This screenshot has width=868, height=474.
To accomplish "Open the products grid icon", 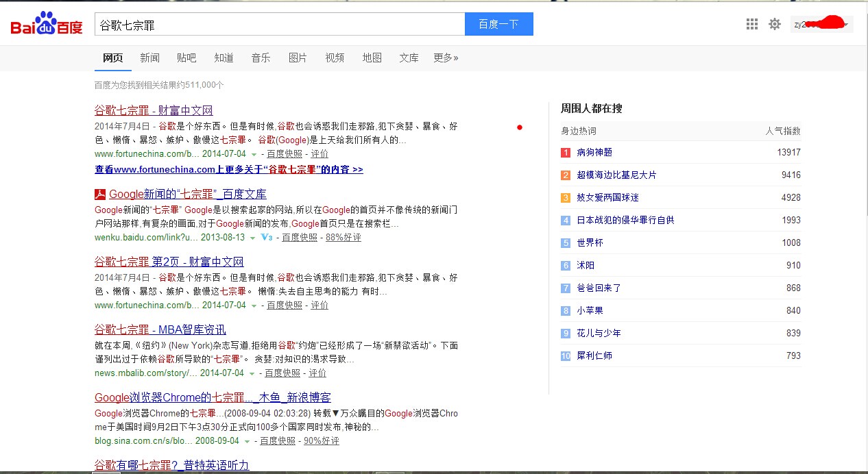I will (x=752, y=24).
